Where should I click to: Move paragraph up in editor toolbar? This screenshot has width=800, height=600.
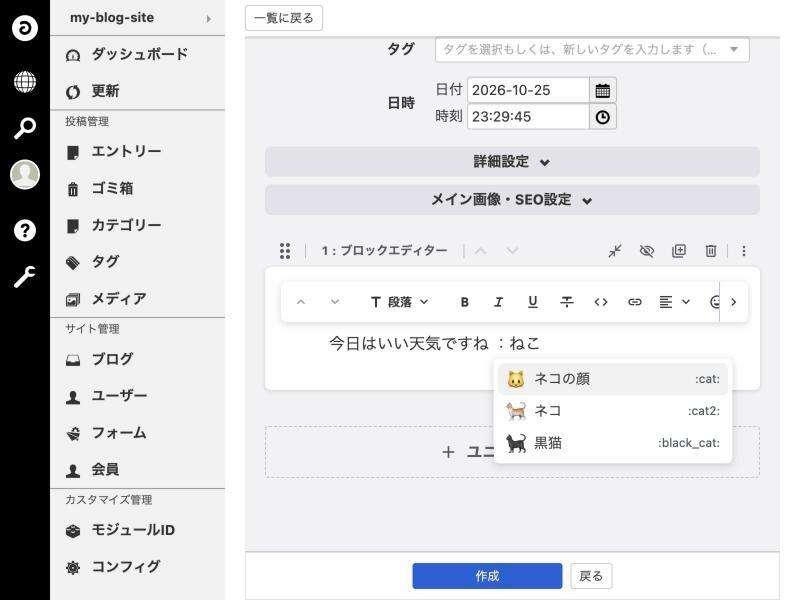(x=301, y=302)
